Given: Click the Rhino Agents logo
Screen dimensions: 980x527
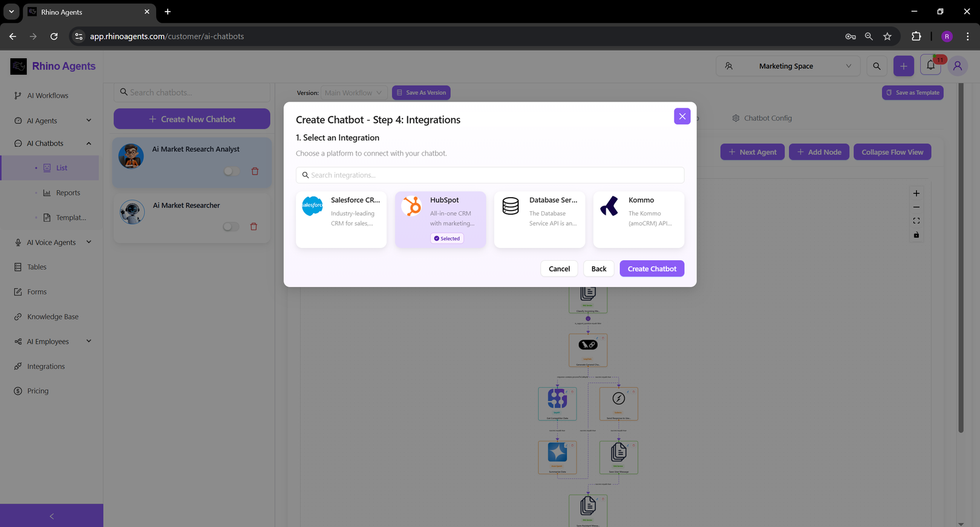Looking at the screenshot, I should (x=18, y=66).
